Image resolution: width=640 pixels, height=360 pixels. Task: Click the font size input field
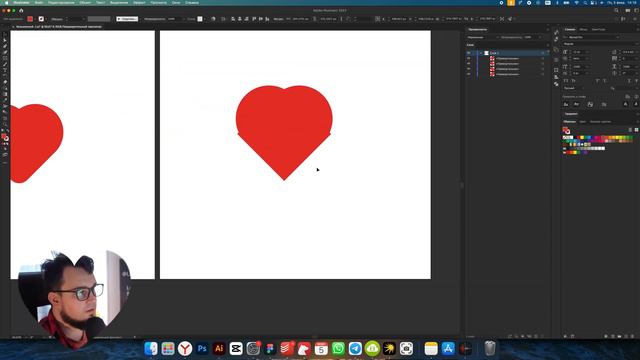tap(578, 52)
